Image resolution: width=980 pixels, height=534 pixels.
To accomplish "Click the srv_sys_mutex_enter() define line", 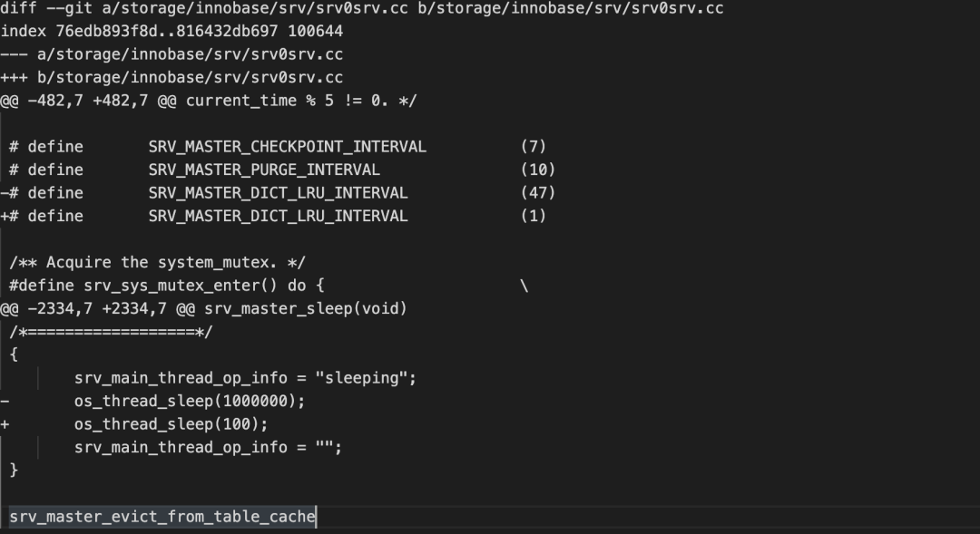I will click(162, 286).
